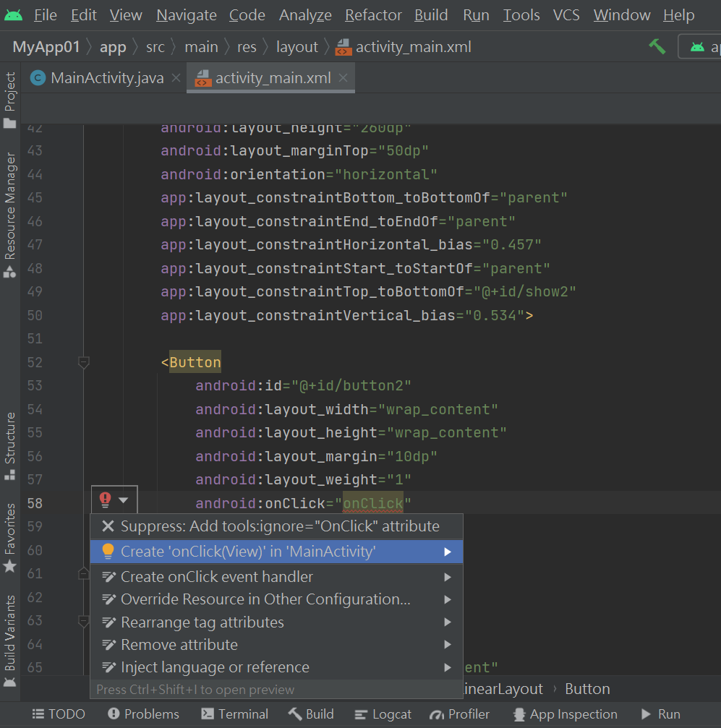Image resolution: width=721 pixels, height=728 pixels.
Task: Open the File menu
Action: pos(46,15)
